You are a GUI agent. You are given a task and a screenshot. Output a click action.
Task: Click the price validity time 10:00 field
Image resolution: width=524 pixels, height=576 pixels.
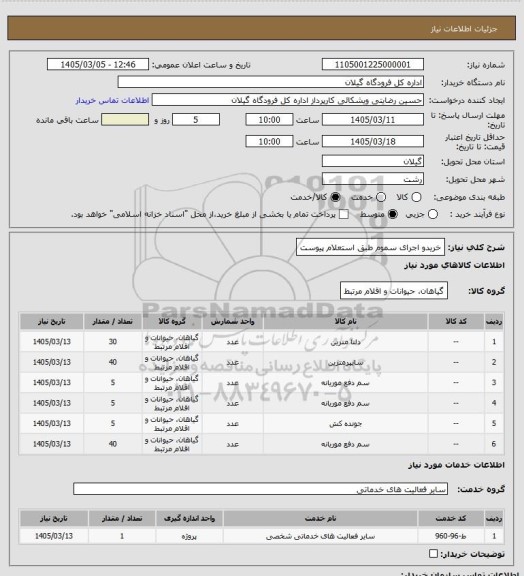point(269,141)
